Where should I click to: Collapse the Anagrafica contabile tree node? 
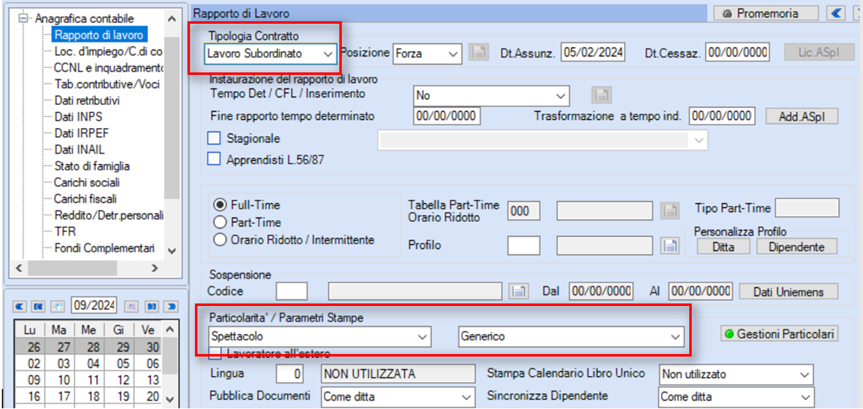[x=23, y=19]
